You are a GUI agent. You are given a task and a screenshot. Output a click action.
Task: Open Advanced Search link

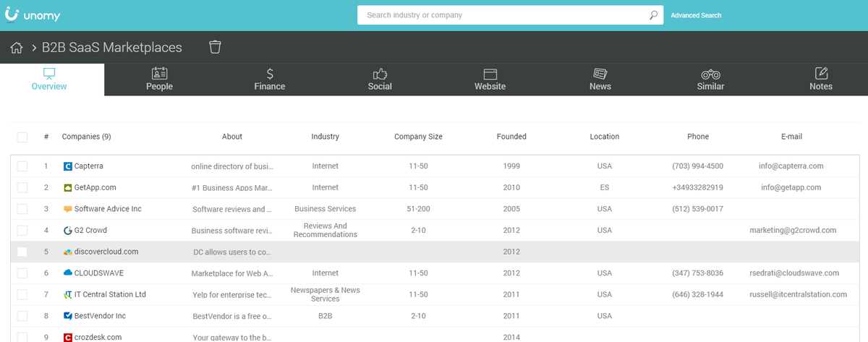(696, 15)
